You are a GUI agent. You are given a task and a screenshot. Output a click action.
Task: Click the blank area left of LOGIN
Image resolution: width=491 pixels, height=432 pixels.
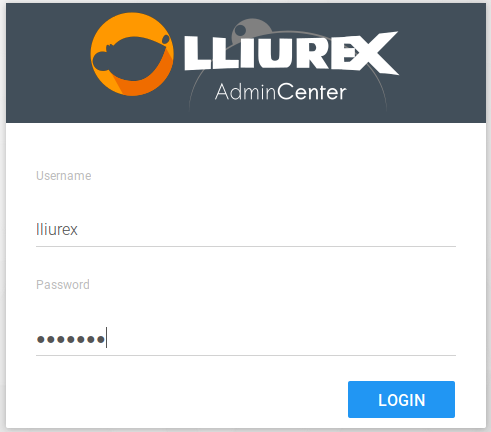tap(190, 399)
